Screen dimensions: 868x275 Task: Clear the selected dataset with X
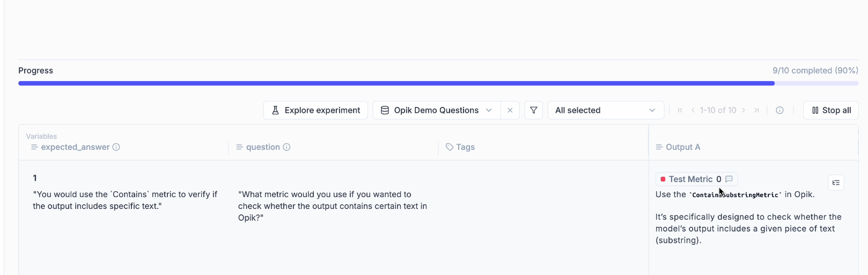click(510, 110)
